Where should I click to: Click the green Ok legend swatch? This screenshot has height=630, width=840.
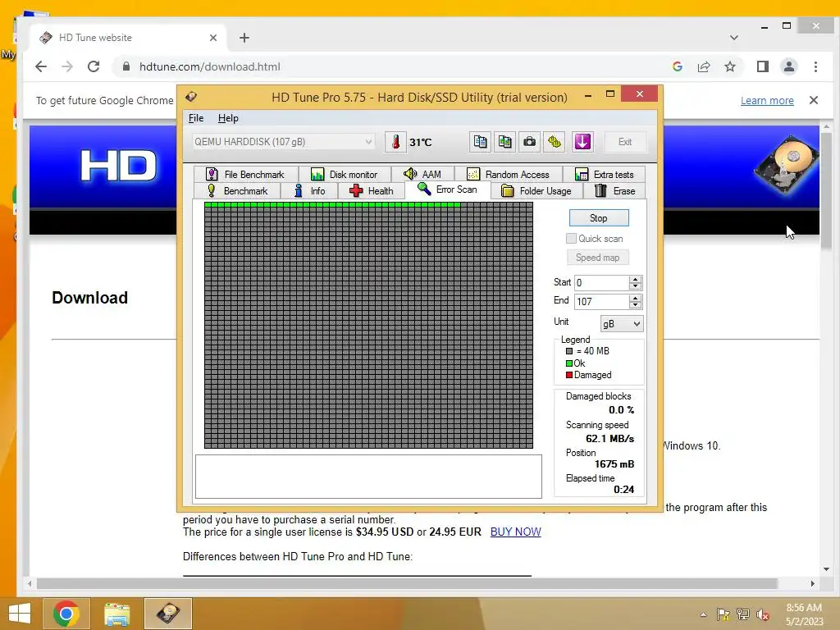pyautogui.click(x=569, y=363)
